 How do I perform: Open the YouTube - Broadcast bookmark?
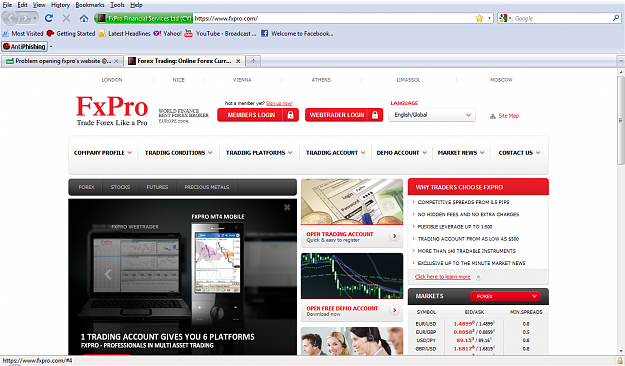point(220,33)
